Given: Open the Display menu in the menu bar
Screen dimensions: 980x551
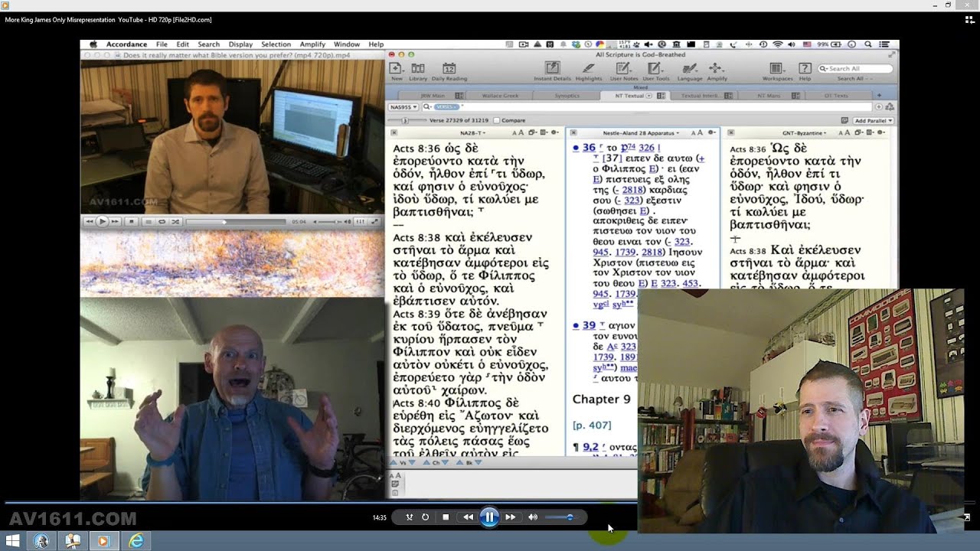Looking at the screenshot, I should (x=240, y=44).
